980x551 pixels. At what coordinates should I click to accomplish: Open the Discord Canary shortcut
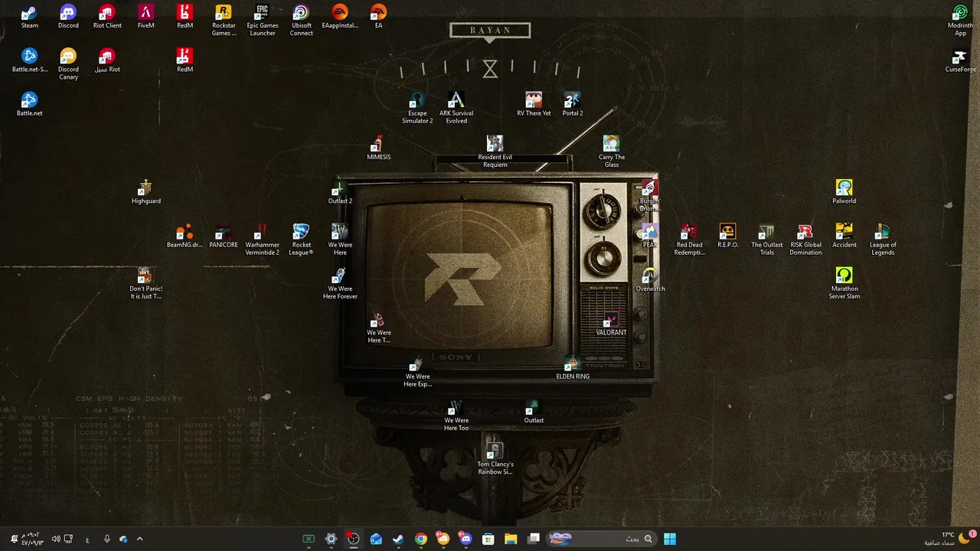pos(68,64)
